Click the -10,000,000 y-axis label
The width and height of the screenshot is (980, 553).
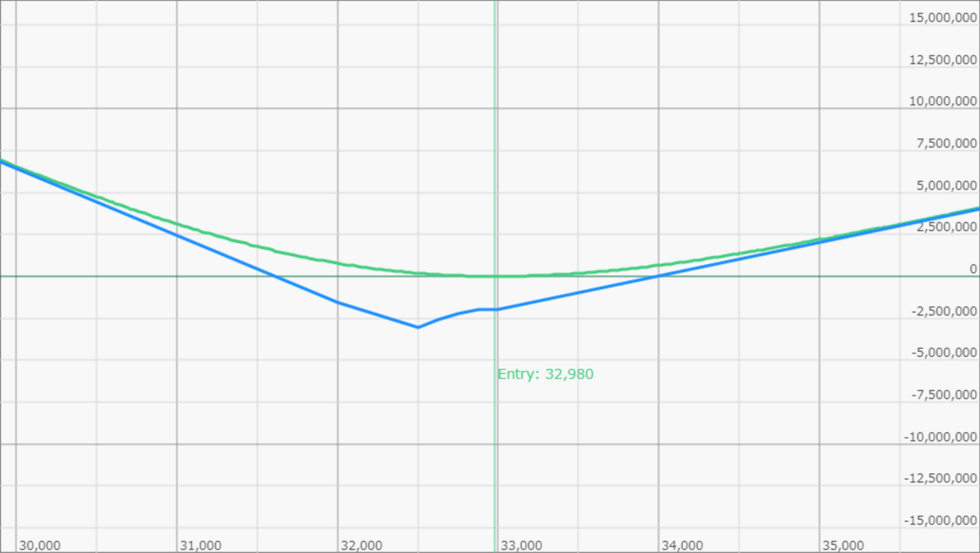940,437
